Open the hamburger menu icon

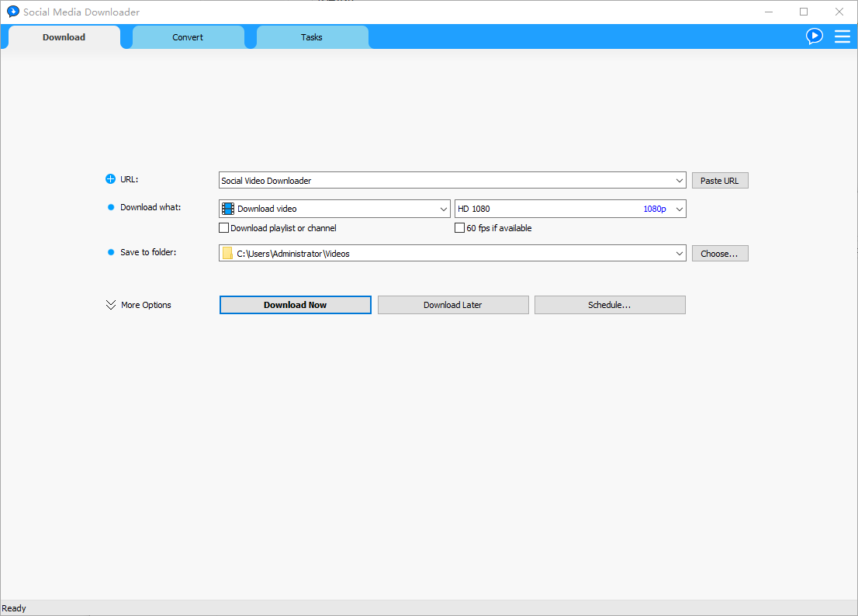pyautogui.click(x=842, y=36)
